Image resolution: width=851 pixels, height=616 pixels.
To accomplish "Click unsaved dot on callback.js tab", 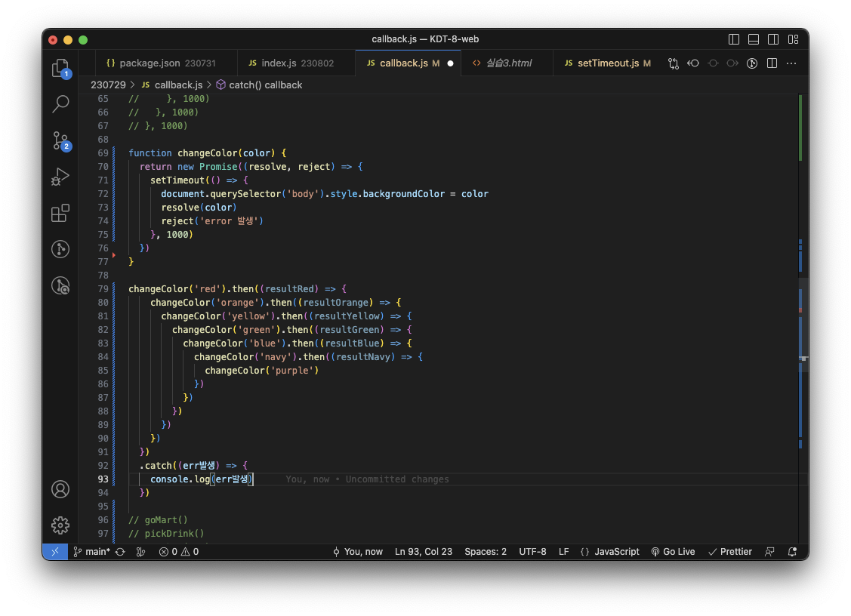I will [450, 63].
